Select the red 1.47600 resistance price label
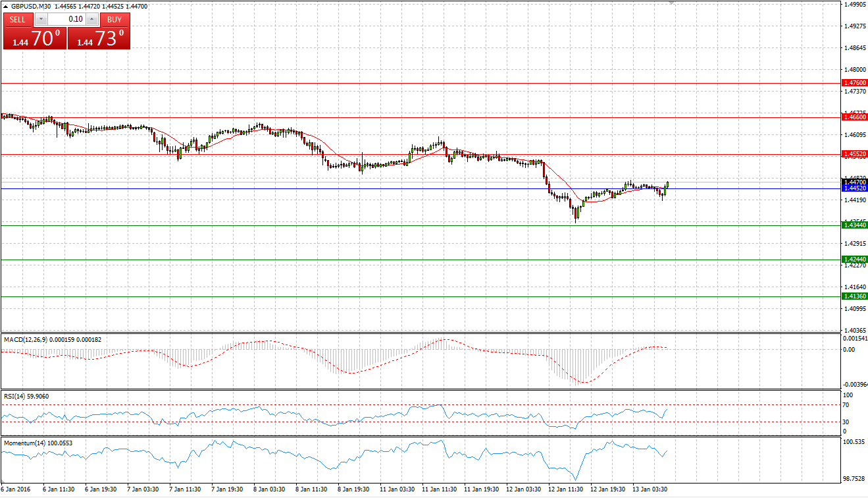 pos(855,83)
